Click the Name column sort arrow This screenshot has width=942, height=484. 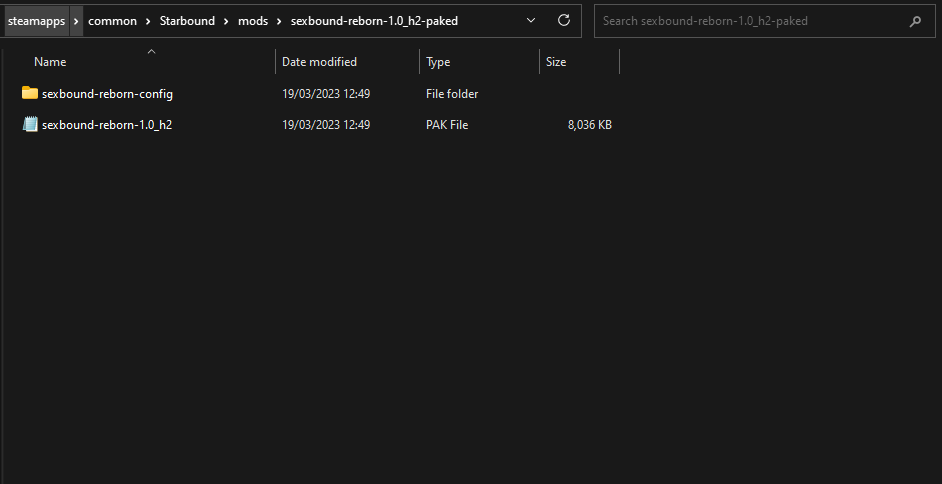151,52
